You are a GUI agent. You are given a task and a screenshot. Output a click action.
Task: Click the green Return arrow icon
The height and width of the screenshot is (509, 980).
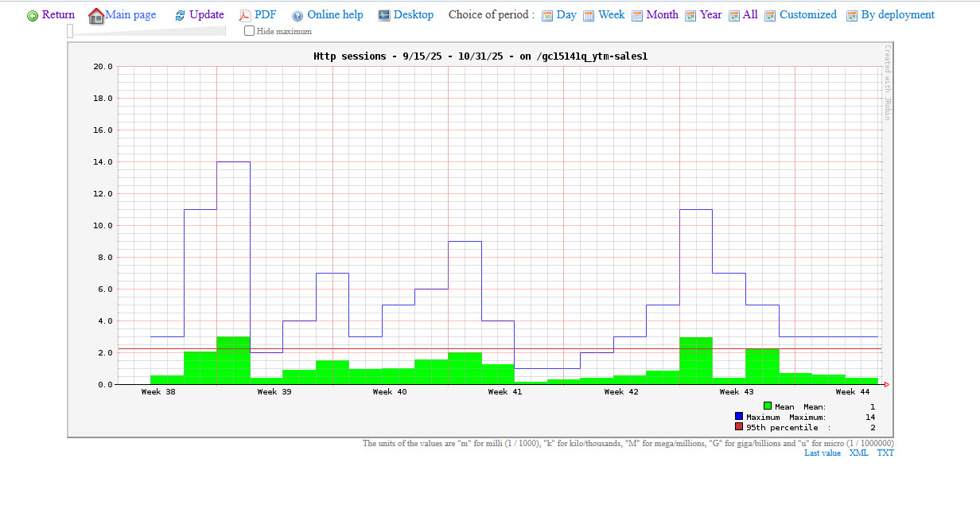tap(33, 16)
